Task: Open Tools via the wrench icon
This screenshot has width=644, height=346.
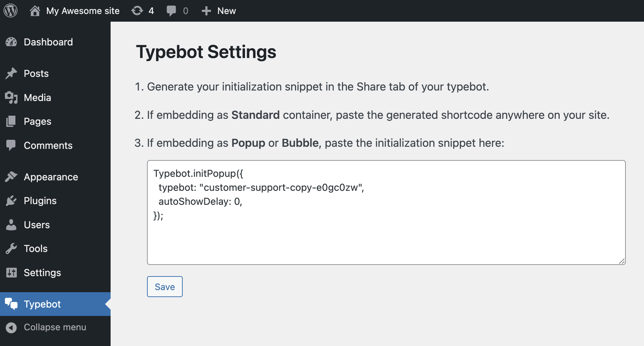Action: pyautogui.click(x=12, y=248)
